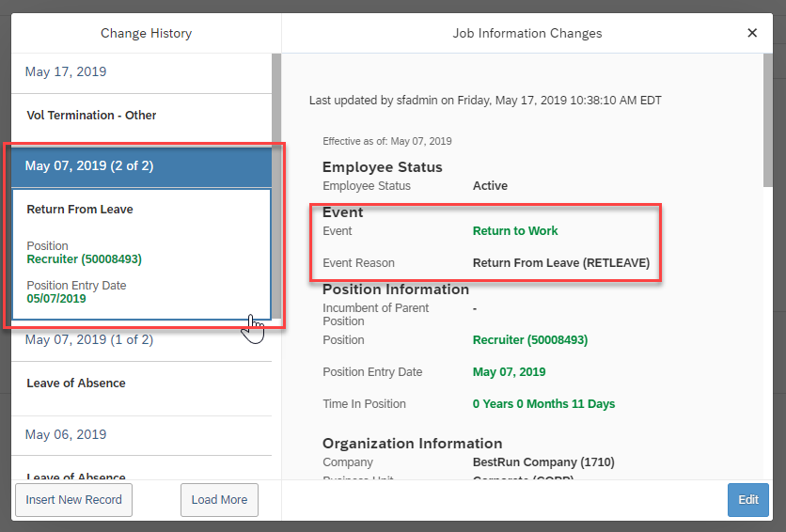Close the Job Information Changes dialog

752,33
